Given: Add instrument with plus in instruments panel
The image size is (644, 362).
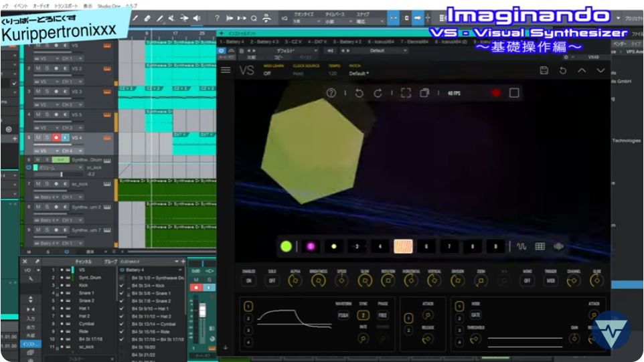Looking at the screenshot, I should click(x=183, y=261).
